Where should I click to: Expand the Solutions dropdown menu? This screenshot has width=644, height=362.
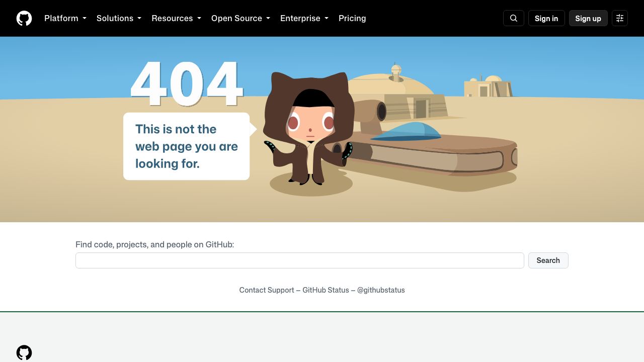pyautogui.click(x=119, y=18)
